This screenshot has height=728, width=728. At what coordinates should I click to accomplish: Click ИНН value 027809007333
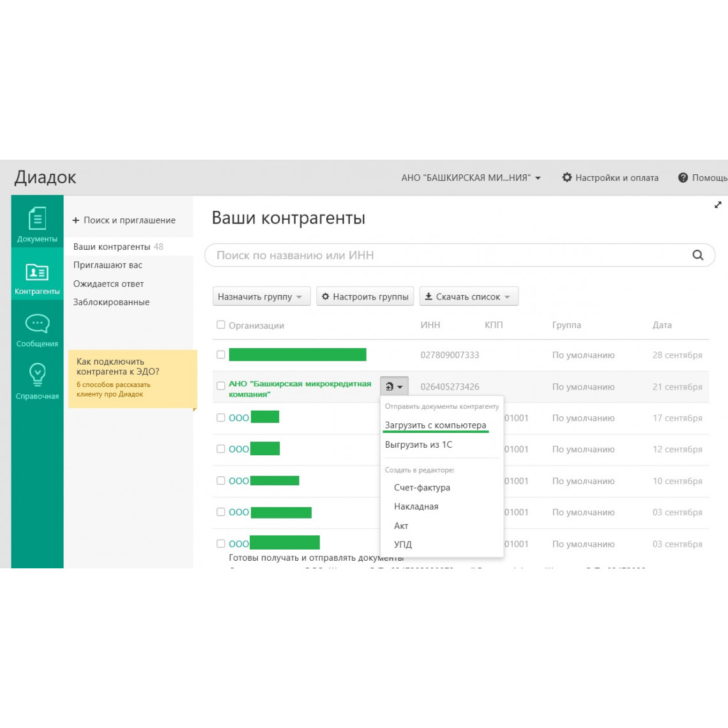[x=450, y=355]
